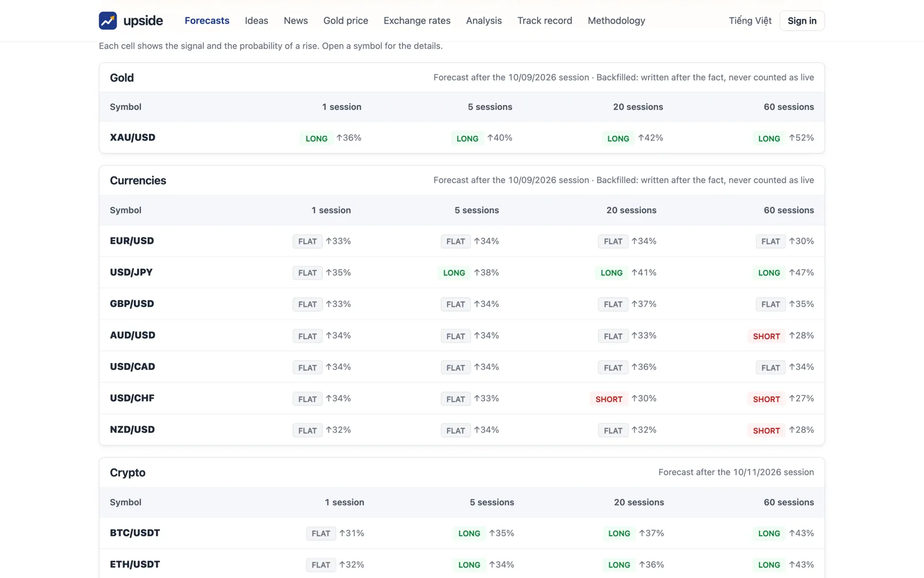Select the AUD/USD row
924x578 pixels.
[x=461, y=335]
